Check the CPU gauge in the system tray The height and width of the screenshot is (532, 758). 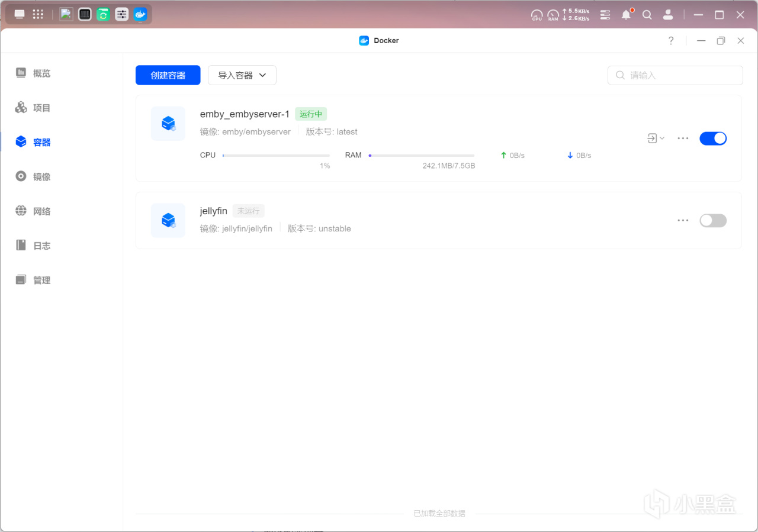tap(537, 15)
